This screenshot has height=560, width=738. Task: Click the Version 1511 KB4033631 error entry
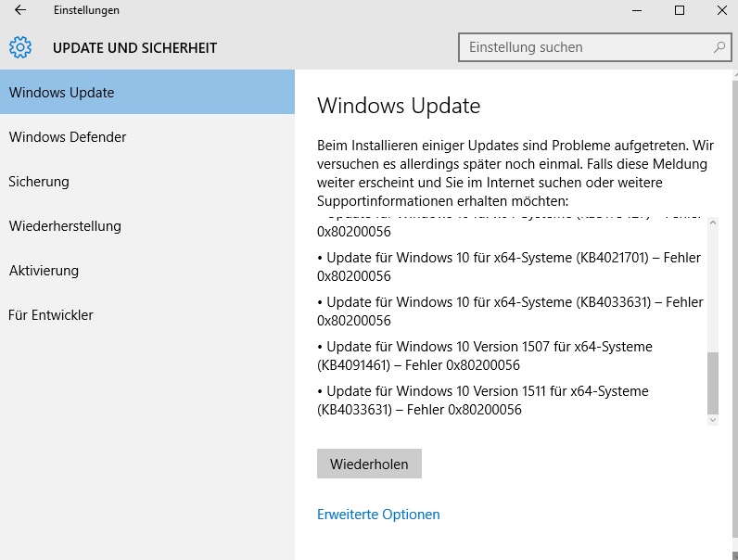pyautogui.click(x=483, y=401)
